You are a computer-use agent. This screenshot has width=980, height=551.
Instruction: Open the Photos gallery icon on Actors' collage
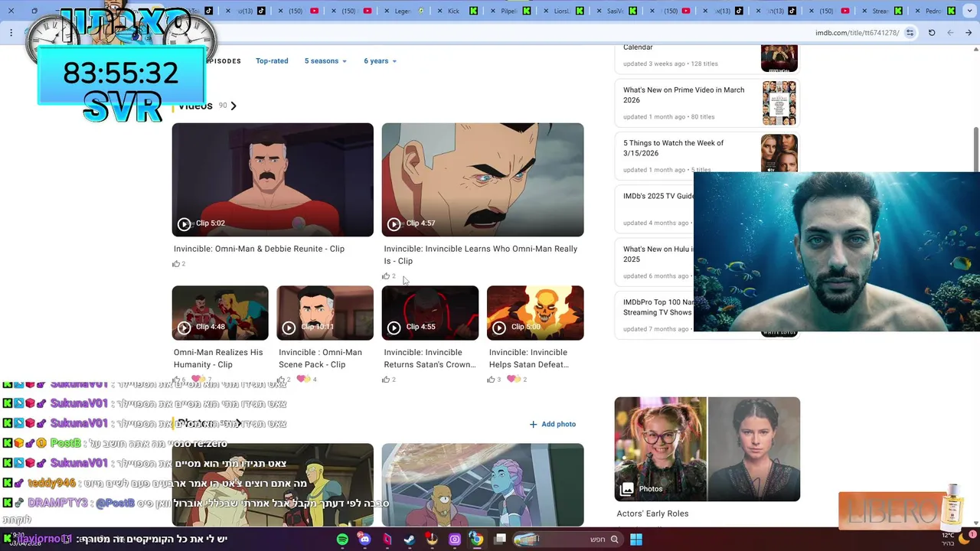click(627, 489)
